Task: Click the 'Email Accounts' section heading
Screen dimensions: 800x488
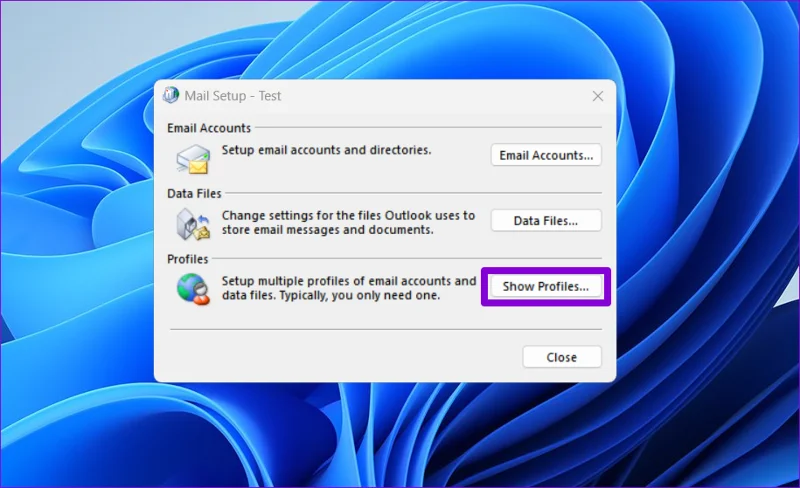Action: coord(209,128)
